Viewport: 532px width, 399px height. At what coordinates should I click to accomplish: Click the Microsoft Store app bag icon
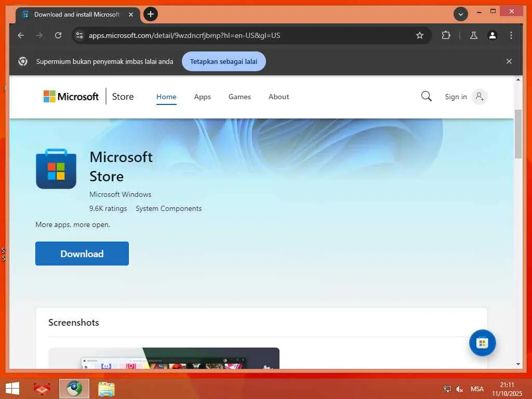pos(56,169)
